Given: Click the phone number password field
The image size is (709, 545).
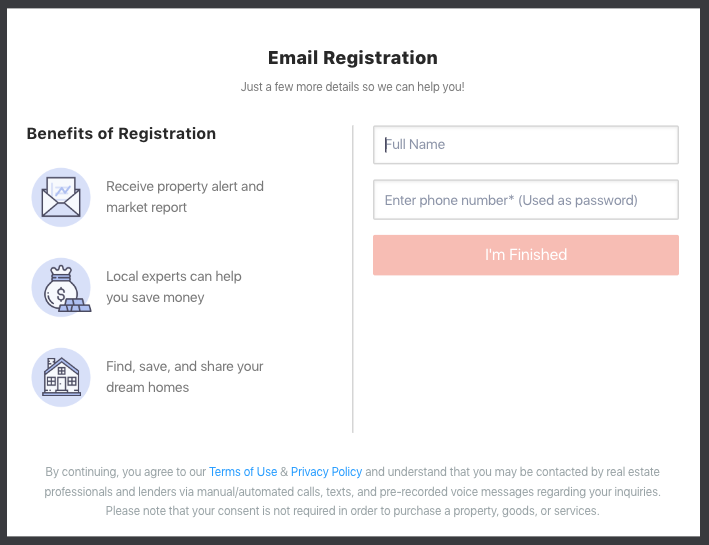Looking at the screenshot, I should 525,200.
